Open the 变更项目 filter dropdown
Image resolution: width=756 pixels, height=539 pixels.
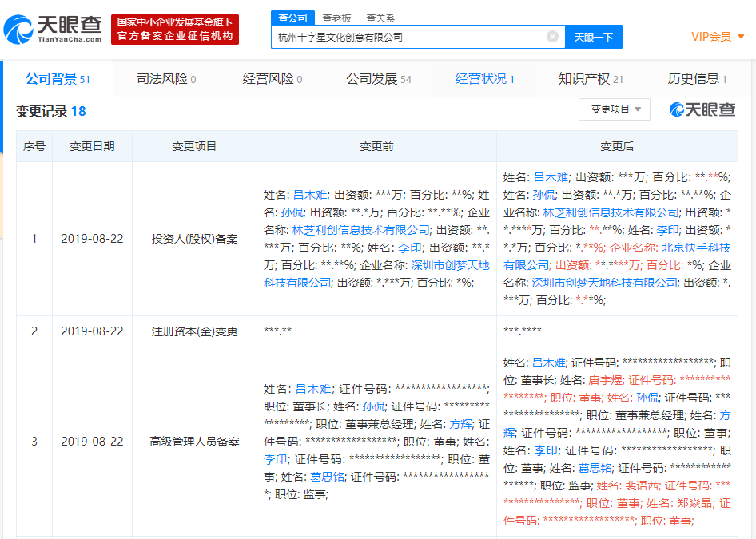coord(614,110)
